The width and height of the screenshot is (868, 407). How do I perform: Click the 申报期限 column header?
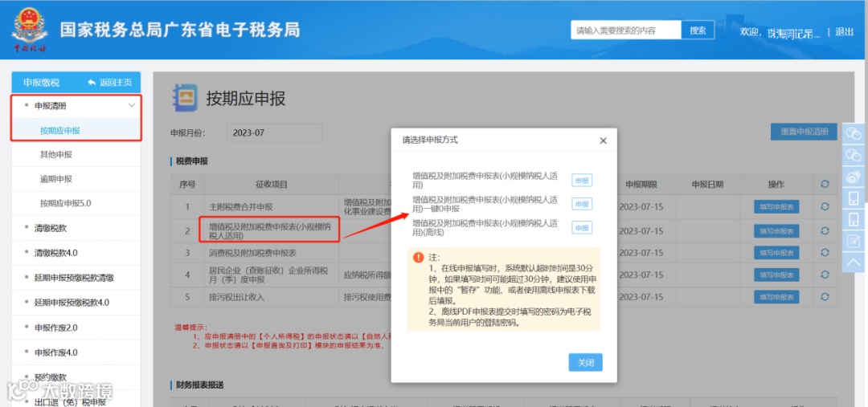[641, 184]
